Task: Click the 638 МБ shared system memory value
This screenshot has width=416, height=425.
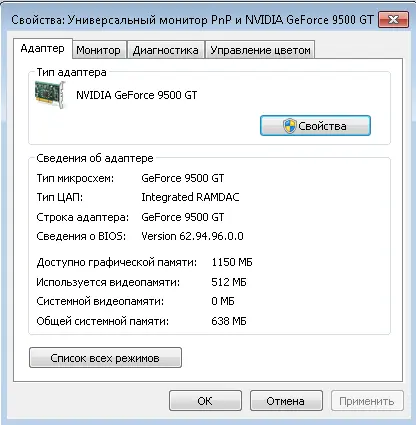Action: click(x=229, y=321)
